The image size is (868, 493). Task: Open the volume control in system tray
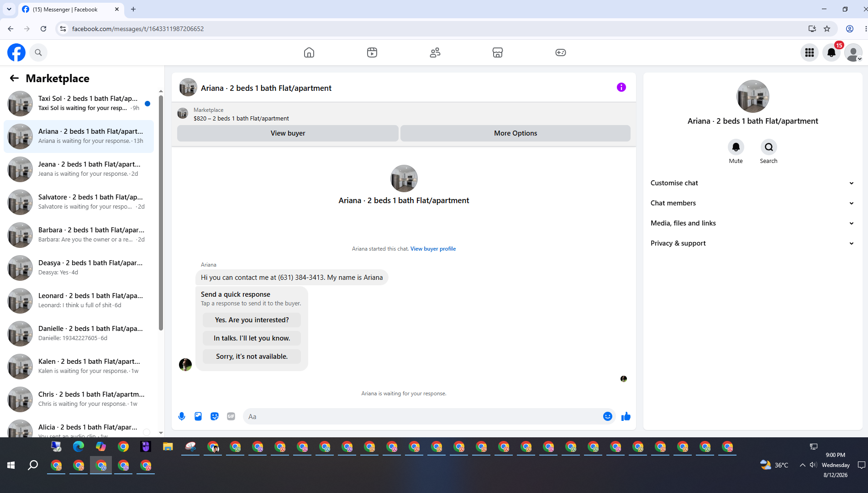[813, 465]
